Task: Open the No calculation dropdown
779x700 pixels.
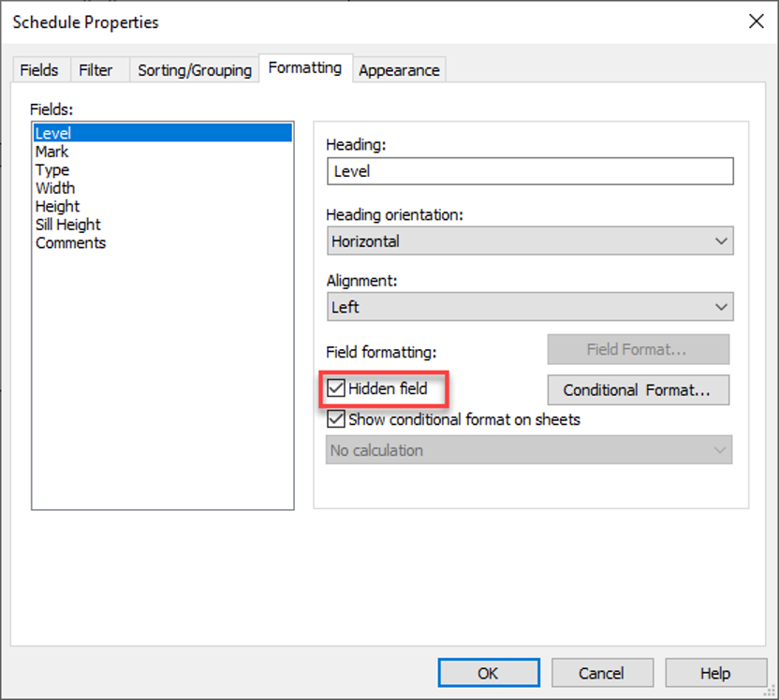Action: [529, 450]
